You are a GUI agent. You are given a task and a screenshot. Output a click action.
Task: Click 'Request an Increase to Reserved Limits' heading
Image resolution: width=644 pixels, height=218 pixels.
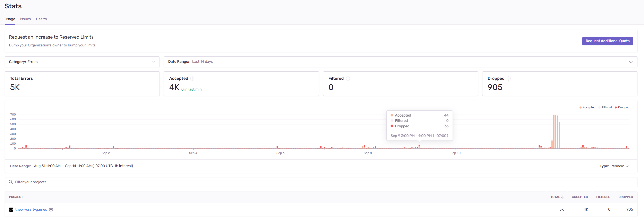51,37
